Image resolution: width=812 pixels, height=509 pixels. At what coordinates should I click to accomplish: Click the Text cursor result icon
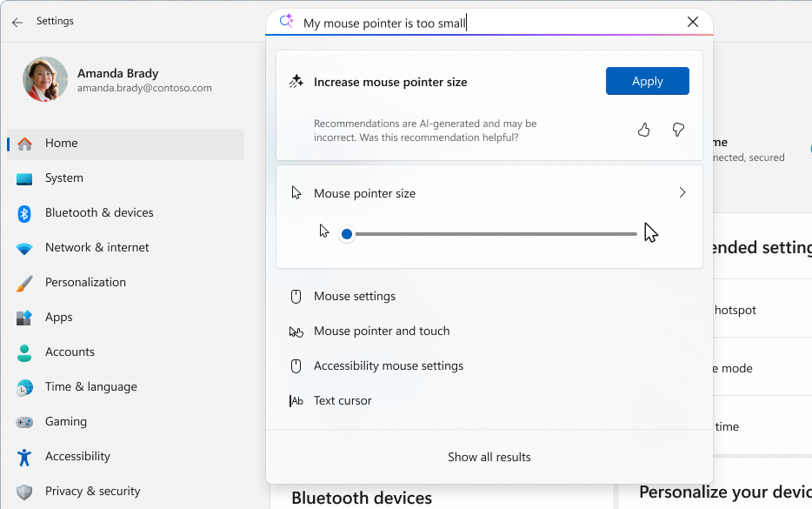pyautogui.click(x=296, y=400)
